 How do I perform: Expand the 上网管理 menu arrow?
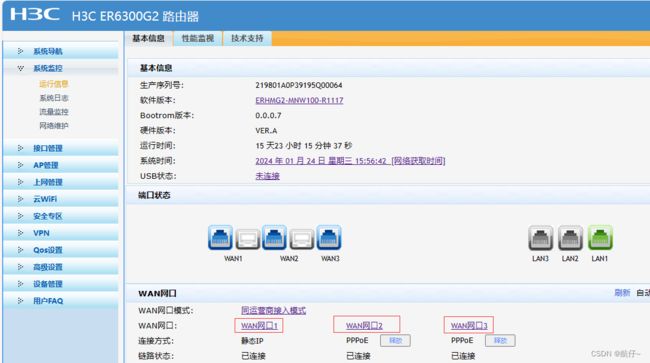[x=20, y=182]
